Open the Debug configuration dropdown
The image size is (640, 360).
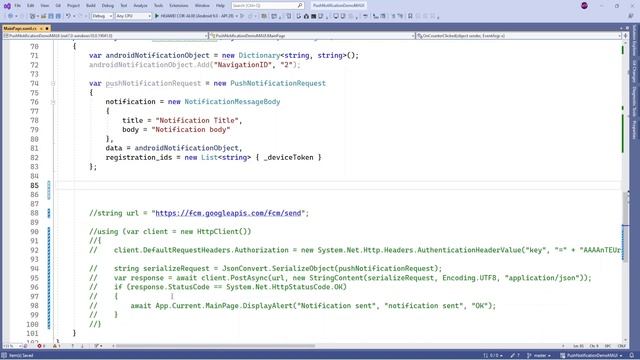102,16
